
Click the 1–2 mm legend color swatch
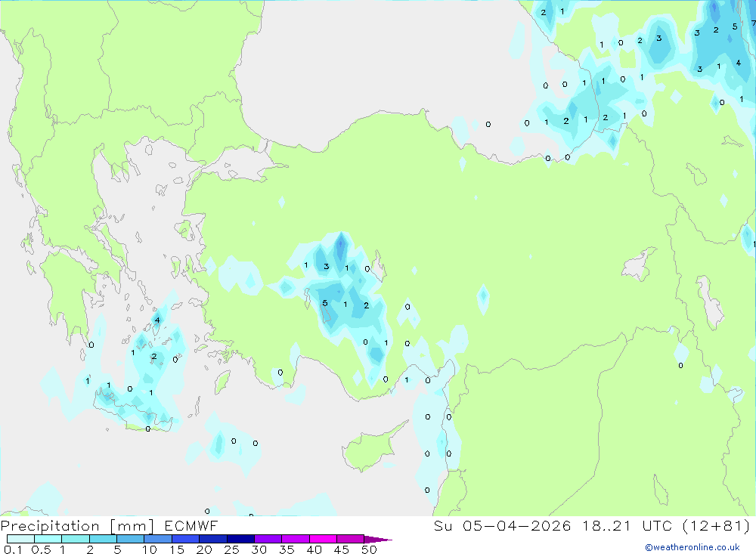(x=76, y=539)
